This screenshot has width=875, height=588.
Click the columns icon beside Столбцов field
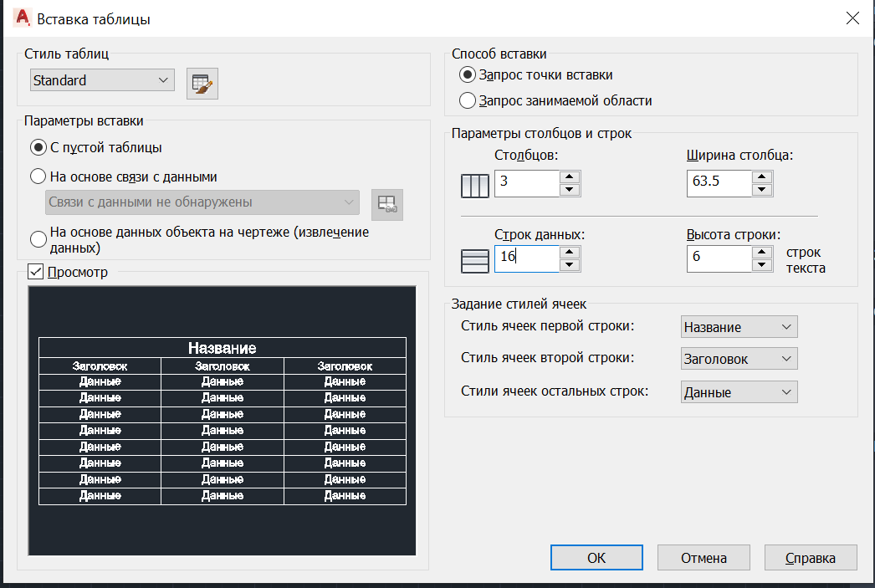[x=475, y=186]
